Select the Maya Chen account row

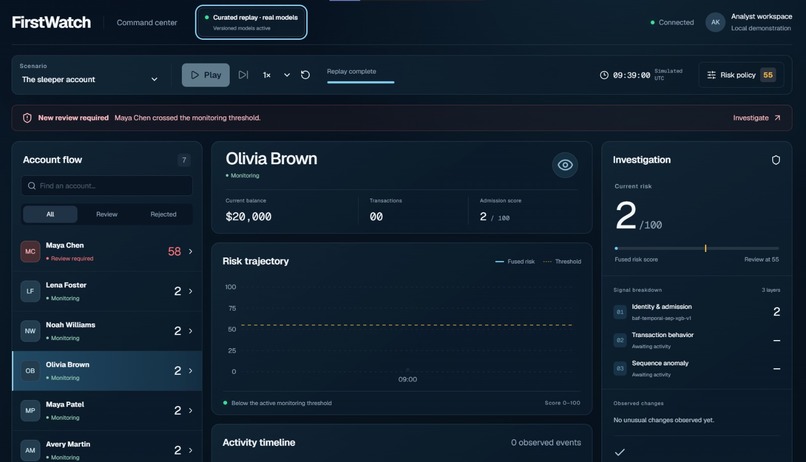click(107, 251)
